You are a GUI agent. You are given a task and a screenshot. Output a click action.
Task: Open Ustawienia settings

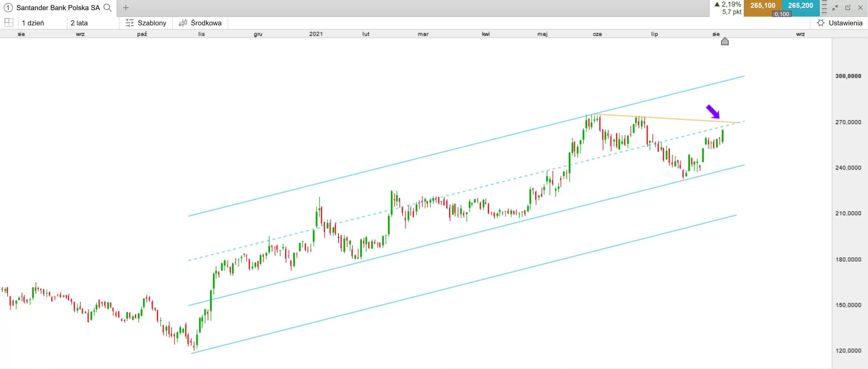click(839, 23)
